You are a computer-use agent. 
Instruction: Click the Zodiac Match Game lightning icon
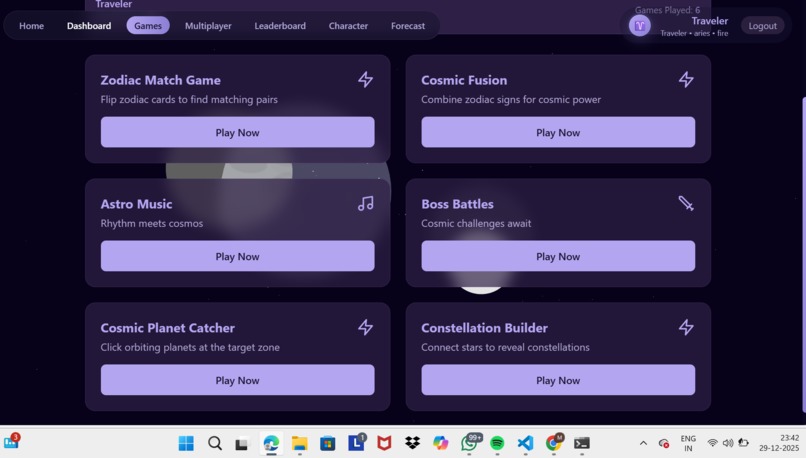(x=365, y=80)
